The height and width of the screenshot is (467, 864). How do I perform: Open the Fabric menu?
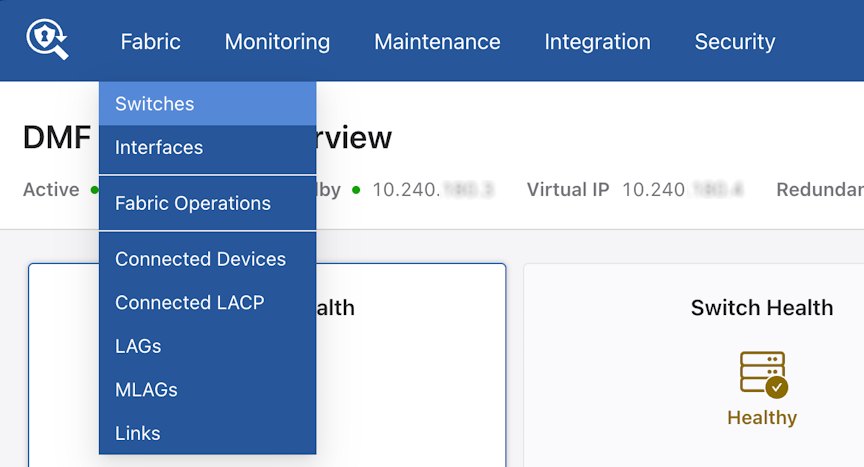[150, 42]
